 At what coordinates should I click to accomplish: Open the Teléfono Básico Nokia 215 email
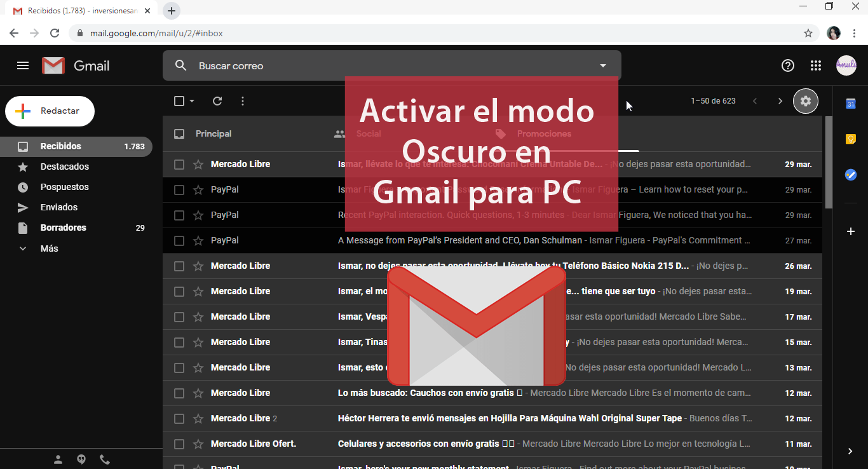click(492, 266)
